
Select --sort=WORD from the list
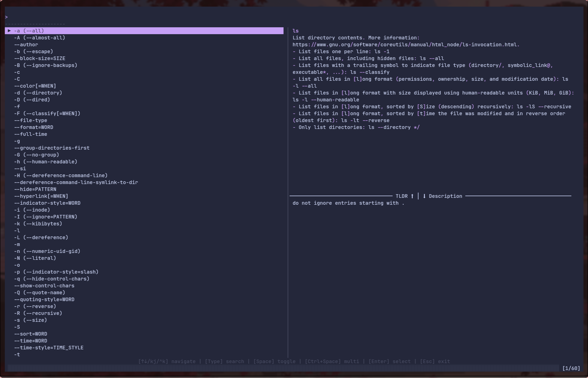click(x=31, y=334)
